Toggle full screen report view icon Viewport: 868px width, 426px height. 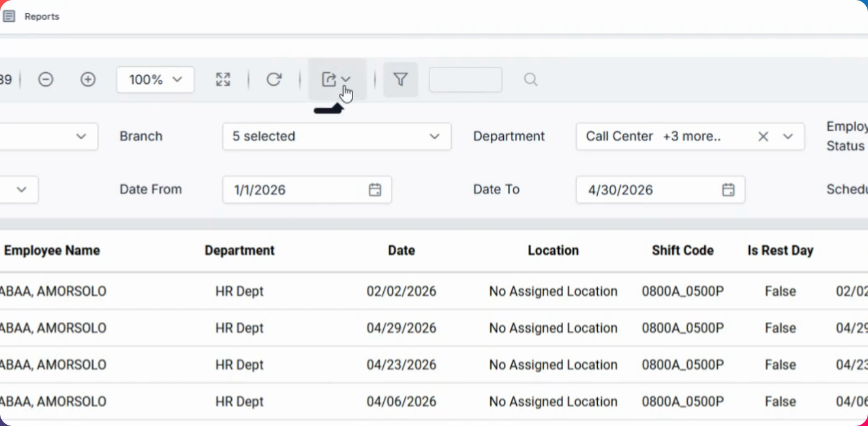coord(223,79)
